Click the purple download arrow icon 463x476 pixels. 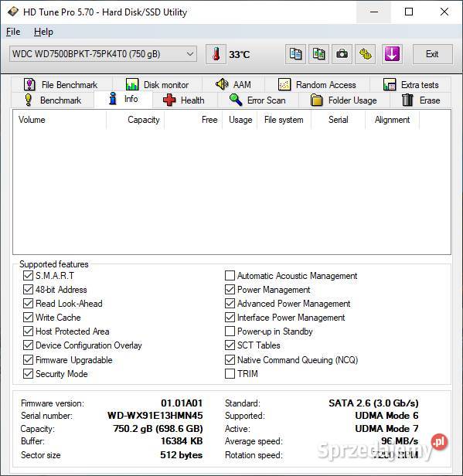click(392, 54)
